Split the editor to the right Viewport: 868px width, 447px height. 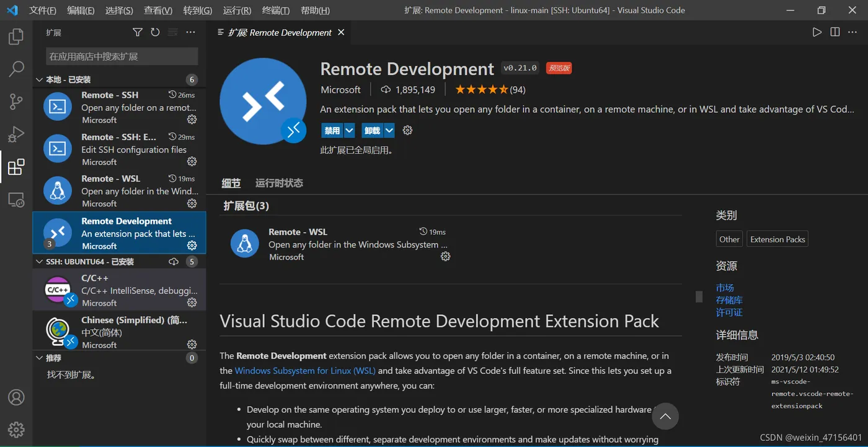pos(835,32)
